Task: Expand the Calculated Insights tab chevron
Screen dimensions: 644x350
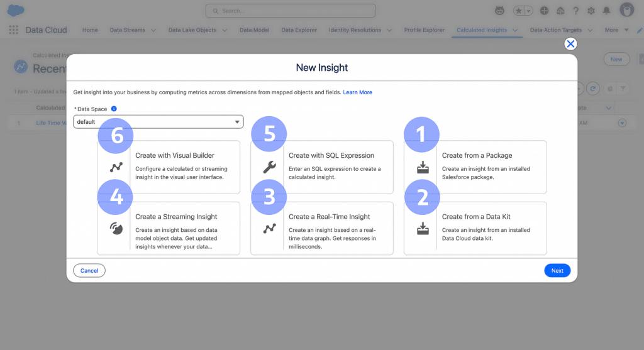Action: [515, 30]
